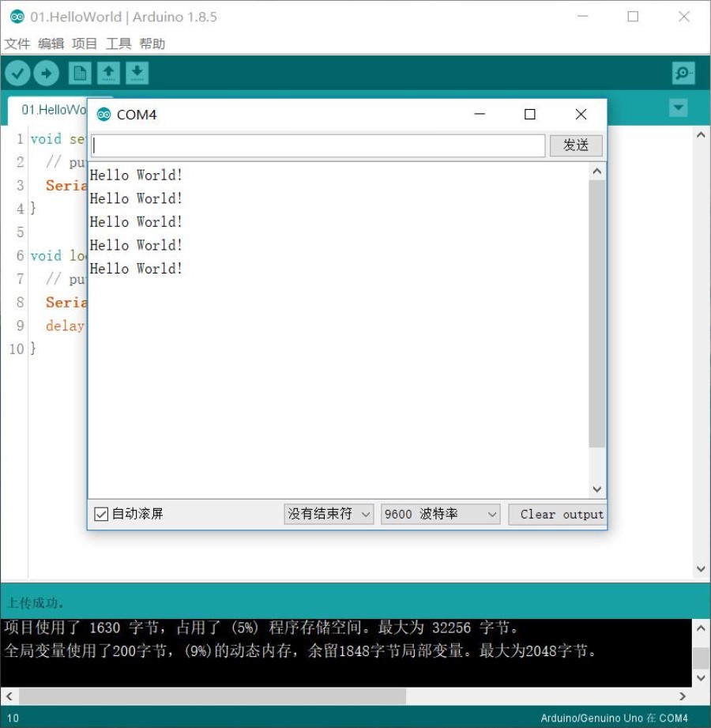
Task: Maximize the COM4 serial monitor window
Action: click(x=530, y=114)
